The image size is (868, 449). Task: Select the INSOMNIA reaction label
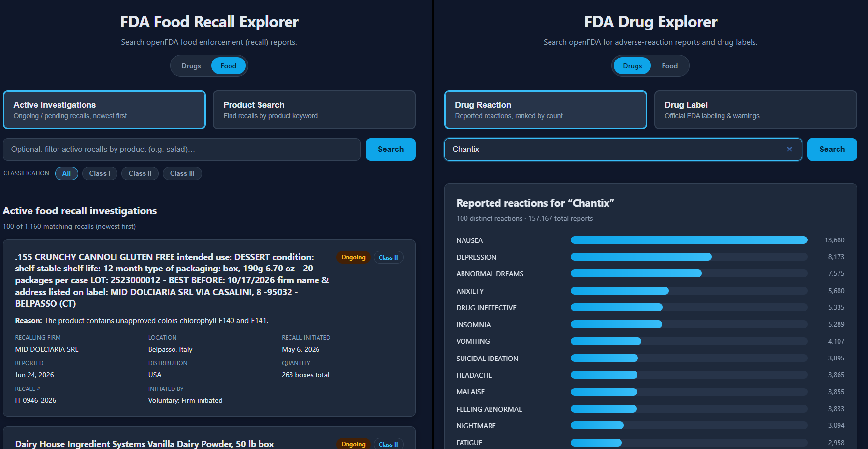(x=473, y=325)
